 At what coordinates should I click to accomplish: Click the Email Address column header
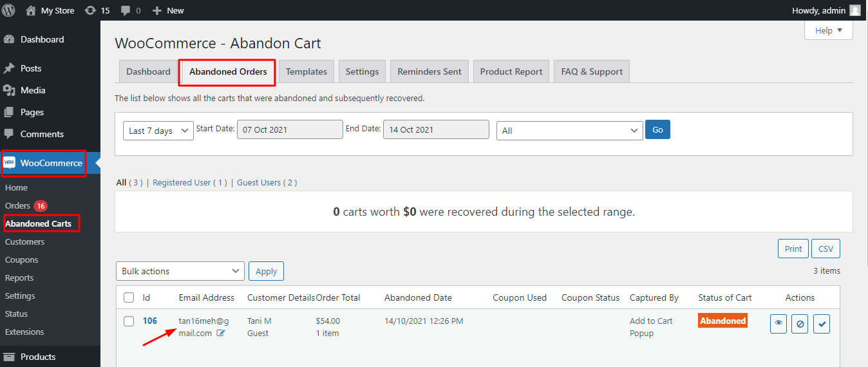click(x=207, y=297)
